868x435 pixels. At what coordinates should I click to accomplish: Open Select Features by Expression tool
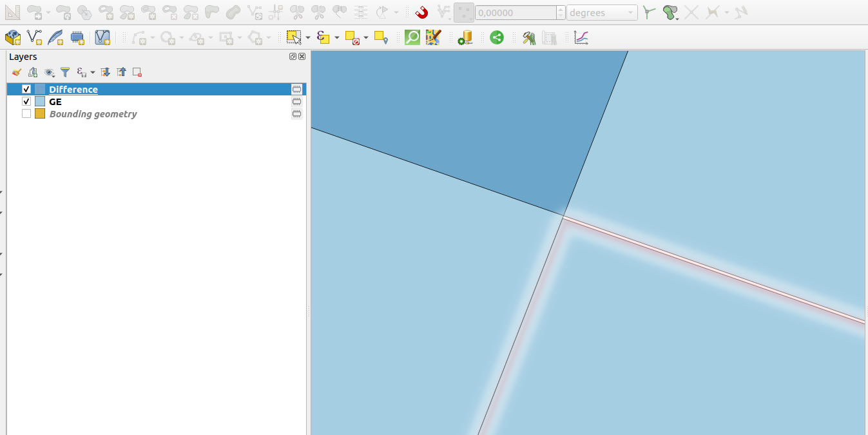[x=323, y=38]
